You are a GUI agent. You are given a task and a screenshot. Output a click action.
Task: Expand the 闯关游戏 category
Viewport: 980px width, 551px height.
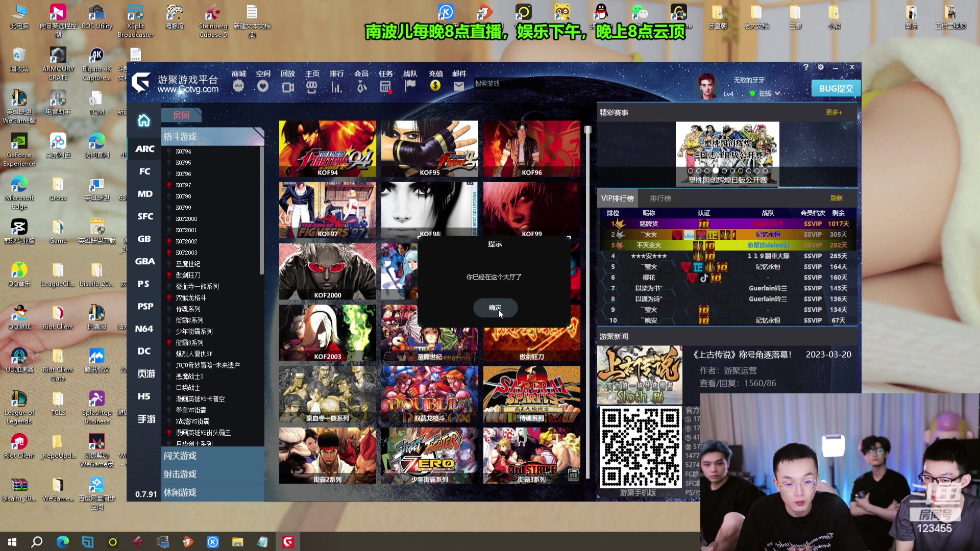(213, 456)
